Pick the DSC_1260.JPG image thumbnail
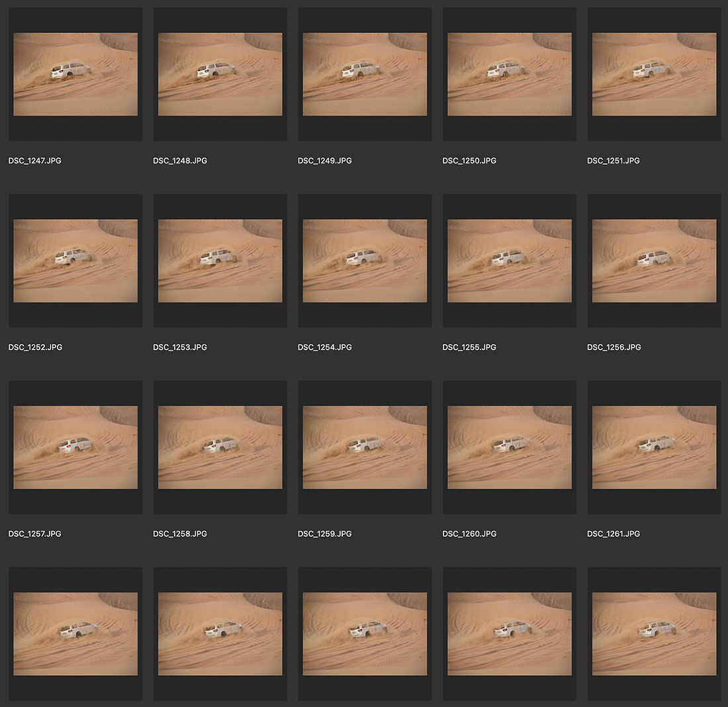Screen dimensions: 728x707 [510, 448]
